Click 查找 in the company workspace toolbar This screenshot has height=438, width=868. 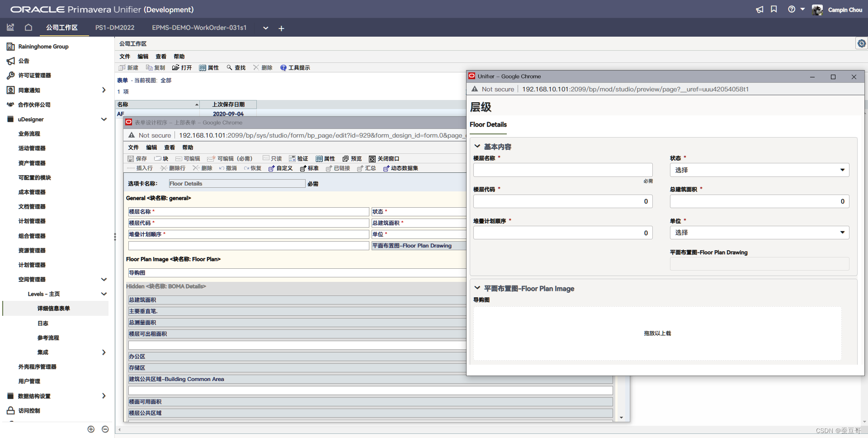236,68
